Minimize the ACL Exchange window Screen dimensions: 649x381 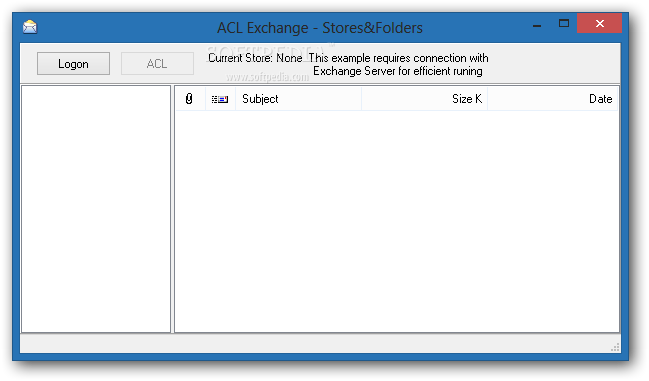point(537,25)
